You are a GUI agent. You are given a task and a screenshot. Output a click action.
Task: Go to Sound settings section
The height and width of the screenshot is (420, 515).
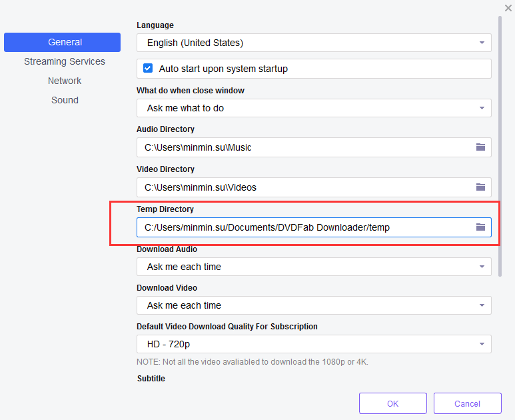point(65,100)
